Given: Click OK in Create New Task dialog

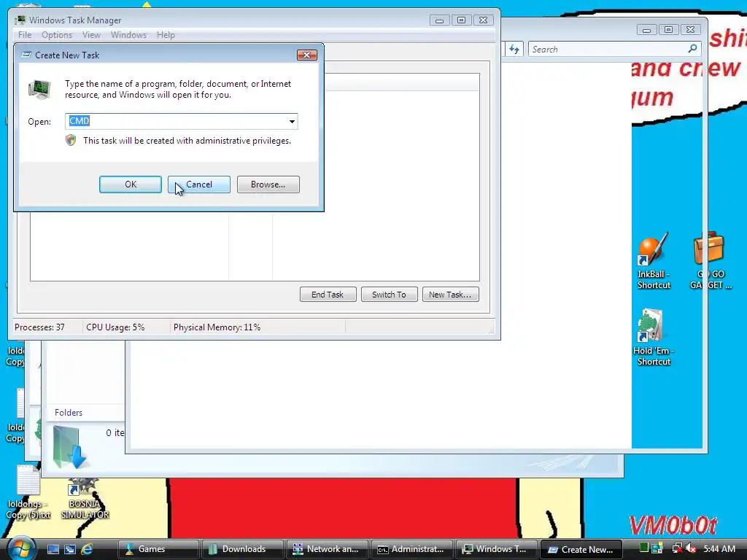Looking at the screenshot, I should point(130,184).
